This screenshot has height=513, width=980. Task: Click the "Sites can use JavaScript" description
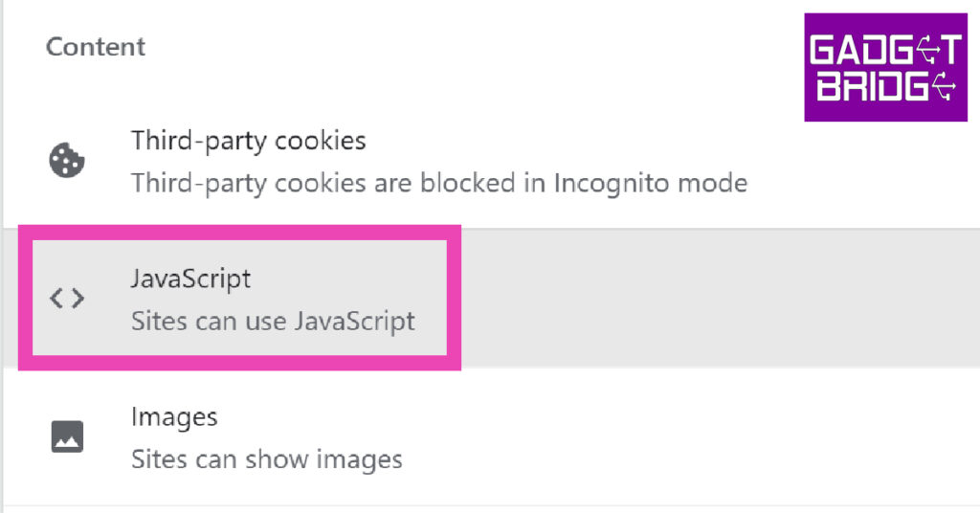click(x=273, y=320)
